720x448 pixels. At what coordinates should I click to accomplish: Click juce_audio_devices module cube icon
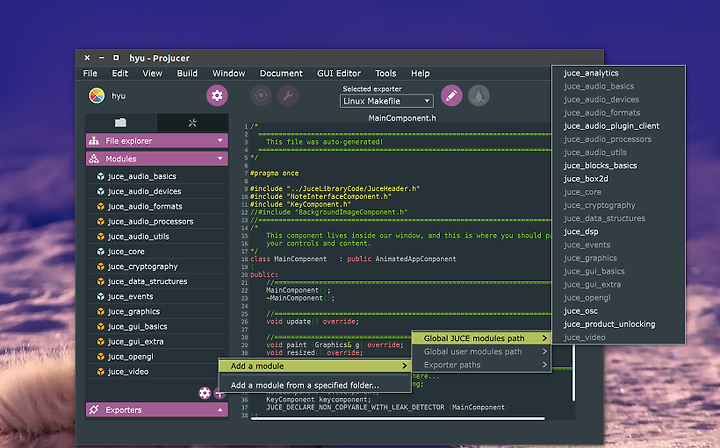tap(101, 191)
